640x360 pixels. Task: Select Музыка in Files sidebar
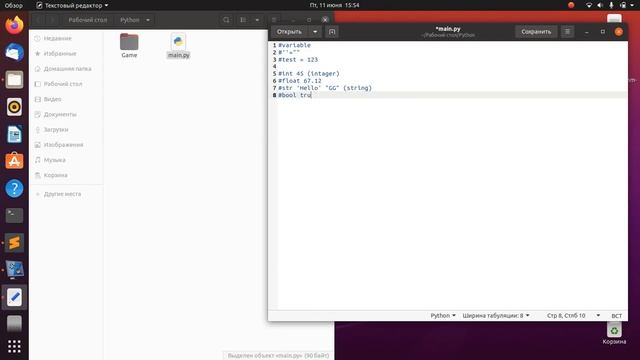pyautogui.click(x=66, y=160)
